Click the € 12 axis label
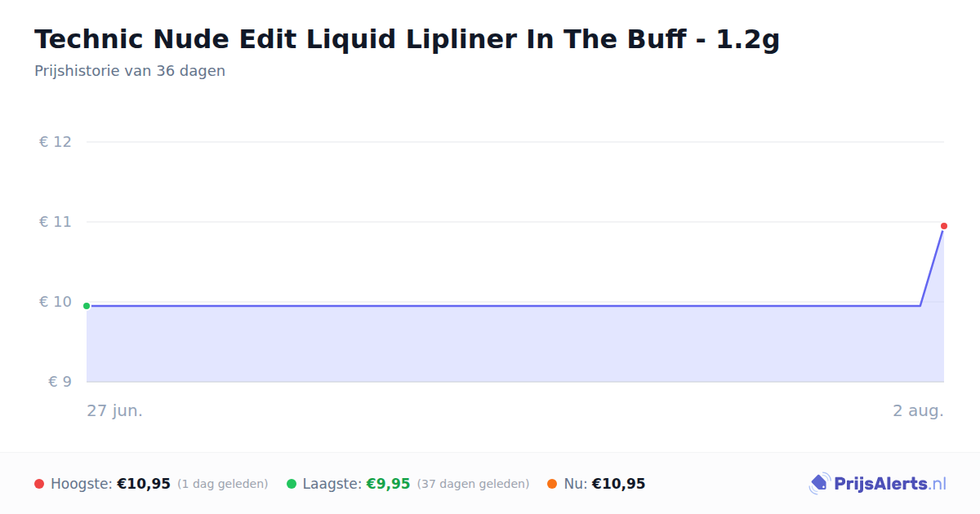The image size is (980, 514). click(56, 142)
